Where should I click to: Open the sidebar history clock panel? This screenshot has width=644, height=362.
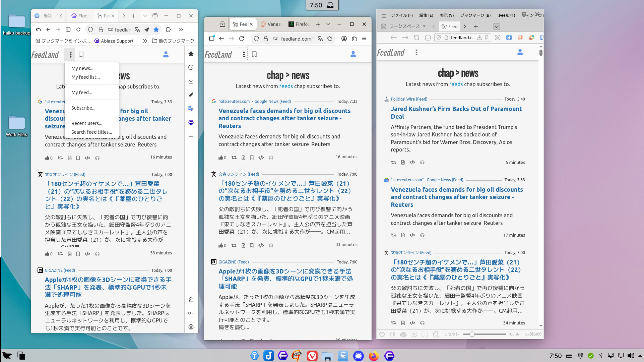coord(191,67)
